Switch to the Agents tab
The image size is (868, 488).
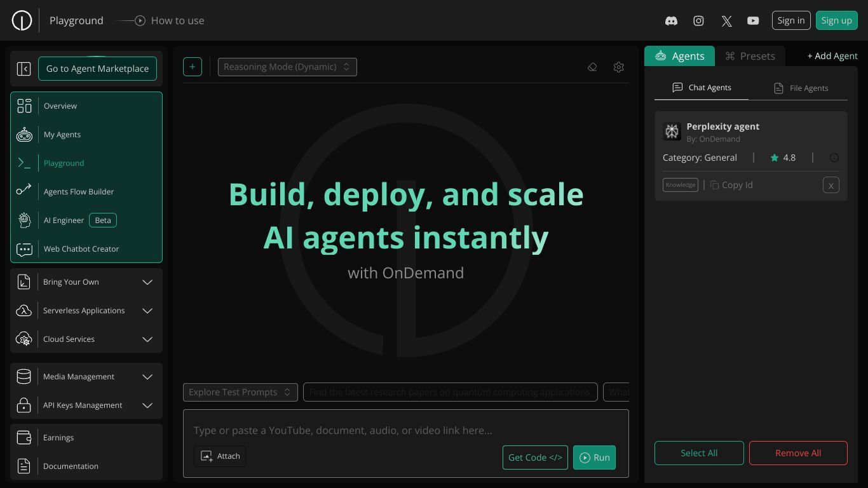tap(679, 56)
